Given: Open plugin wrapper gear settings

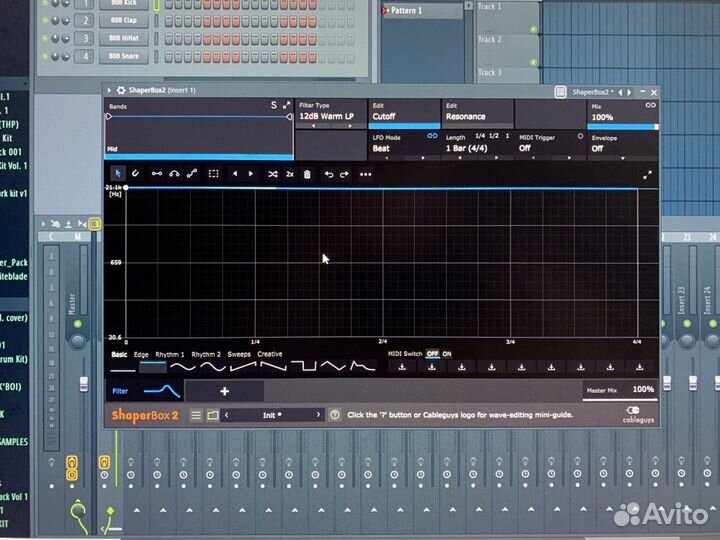Looking at the screenshot, I should (121, 90).
